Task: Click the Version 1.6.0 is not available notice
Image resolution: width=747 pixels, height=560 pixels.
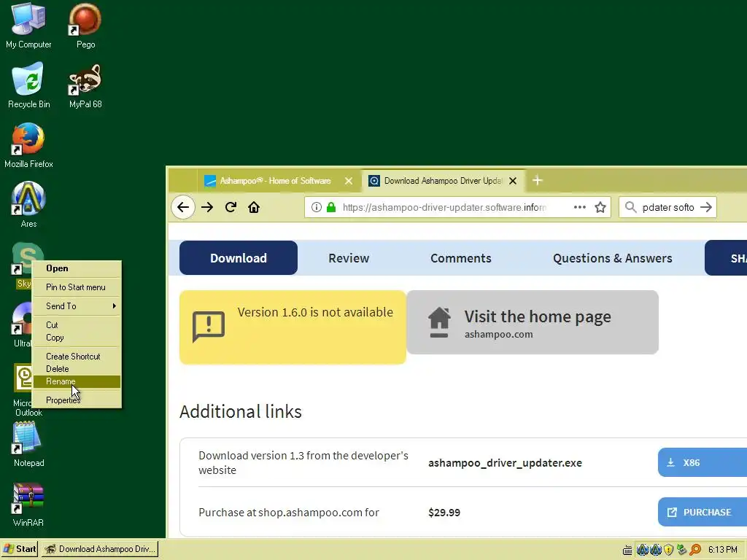Action: [293, 327]
